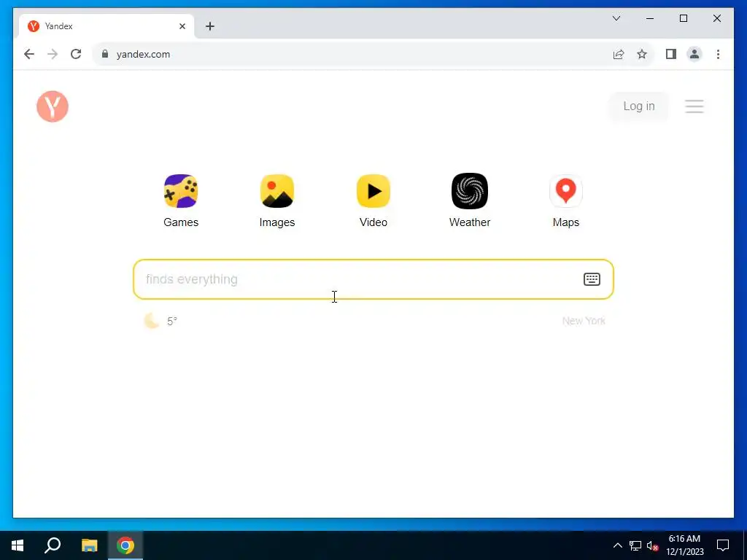Open the Chrome three-dot menu

(x=718, y=54)
